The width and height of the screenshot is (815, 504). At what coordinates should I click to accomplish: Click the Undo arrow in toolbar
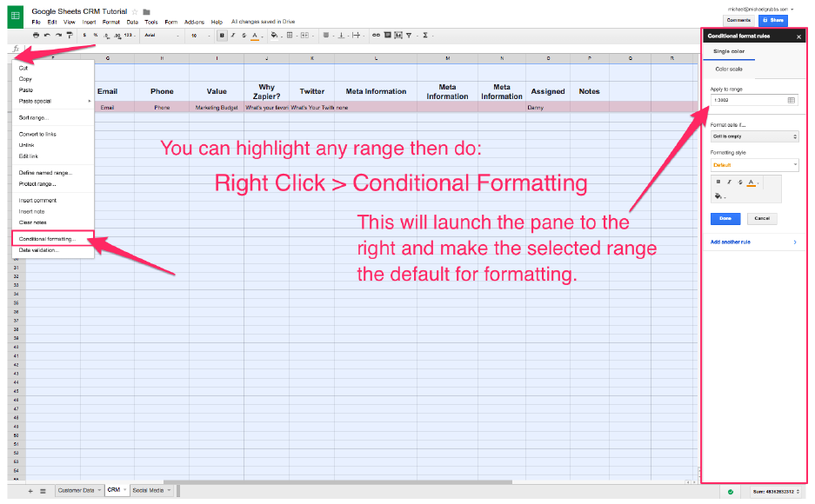click(47, 36)
